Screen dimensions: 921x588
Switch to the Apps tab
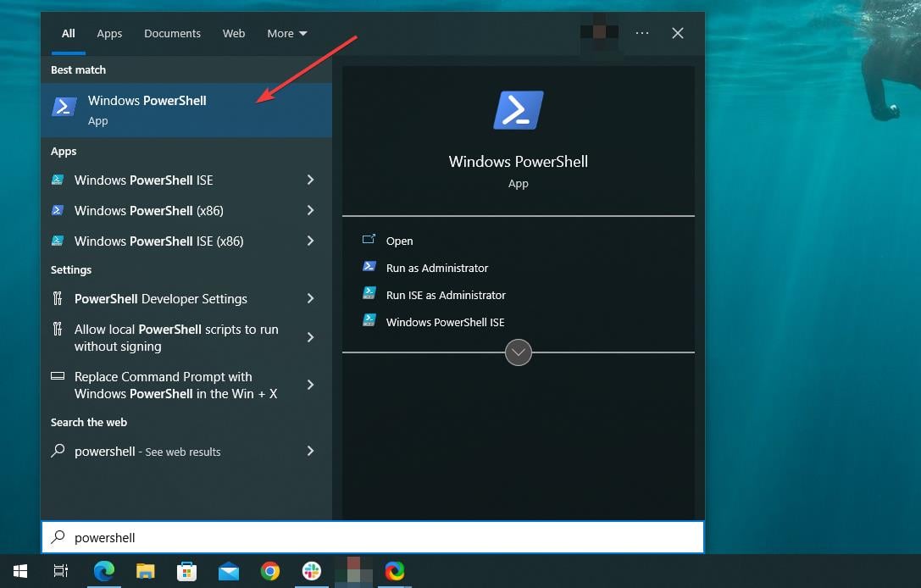point(109,34)
